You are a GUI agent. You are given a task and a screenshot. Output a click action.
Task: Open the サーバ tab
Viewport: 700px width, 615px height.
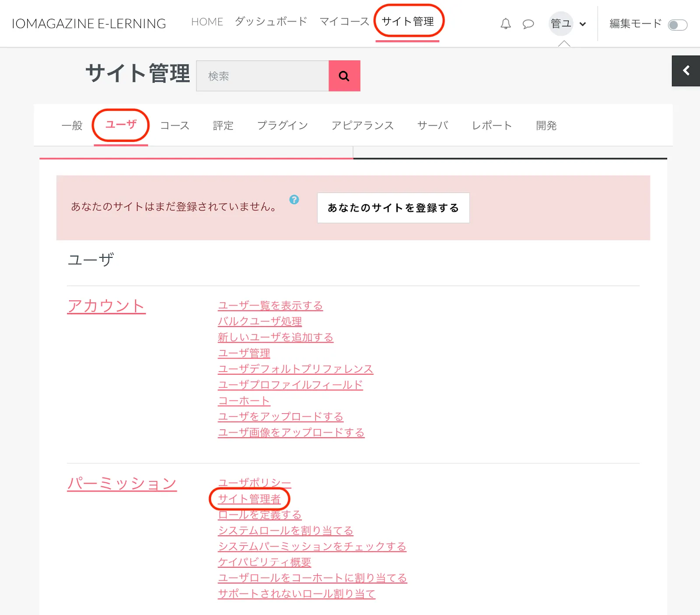tap(432, 126)
